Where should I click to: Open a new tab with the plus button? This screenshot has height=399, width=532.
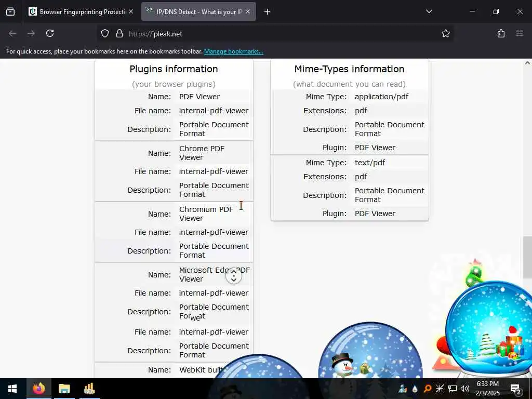click(x=268, y=12)
